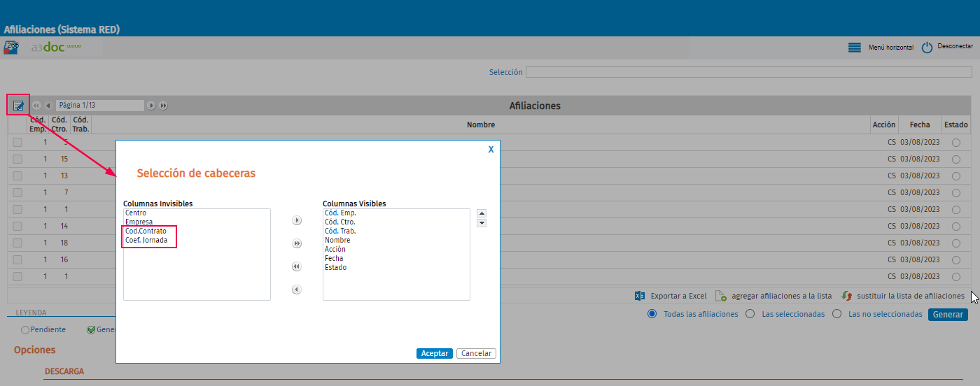980x386 pixels.
Task: Select Centro in Columnas Invisibles list
Action: [x=136, y=213]
